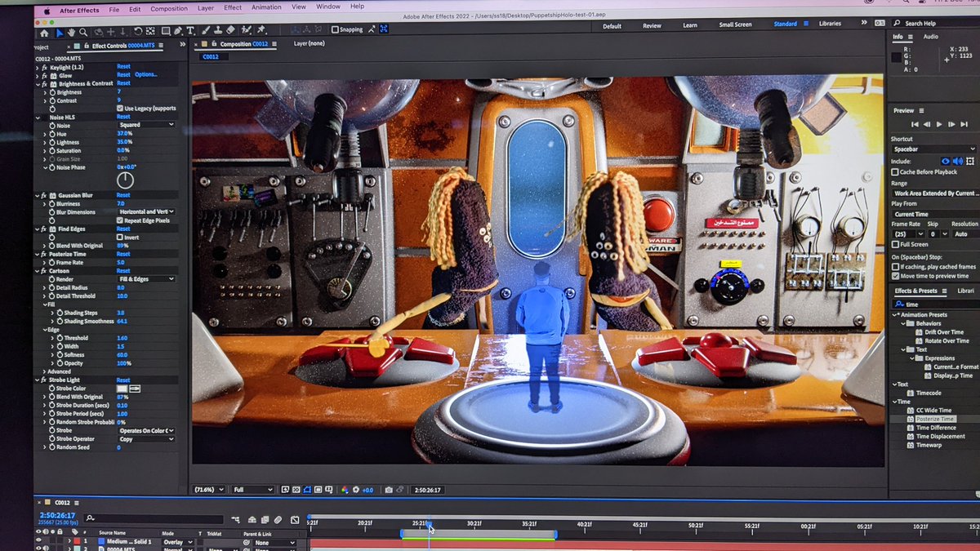Image resolution: width=980 pixels, height=551 pixels.
Task: Click the Strobe Color swatch
Action: (x=122, y=389)
